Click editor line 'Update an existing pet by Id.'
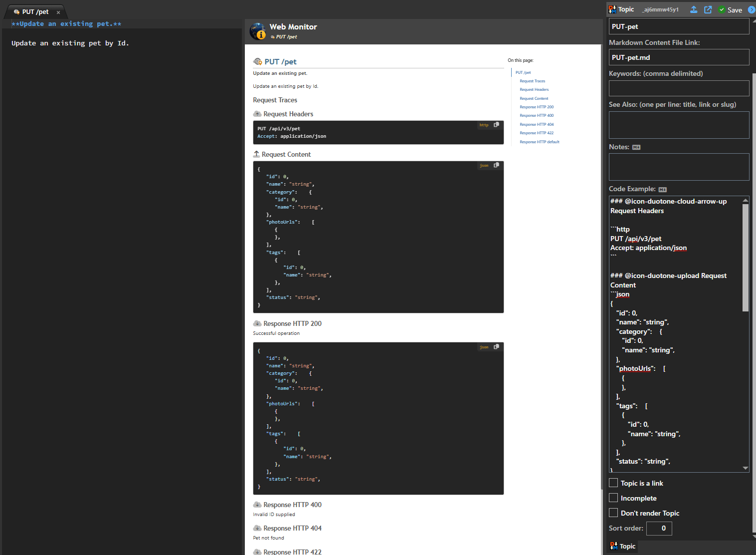 70,43
